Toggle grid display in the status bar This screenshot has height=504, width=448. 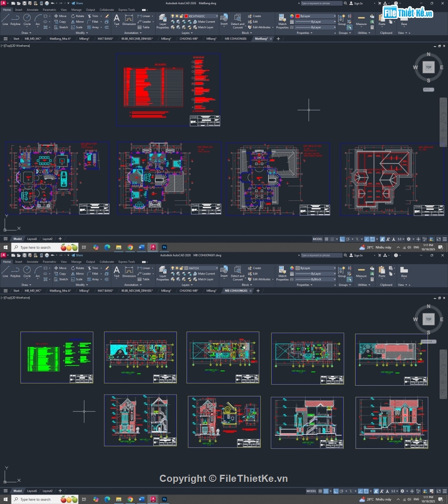pyautogui.click(x=326, y=239)
